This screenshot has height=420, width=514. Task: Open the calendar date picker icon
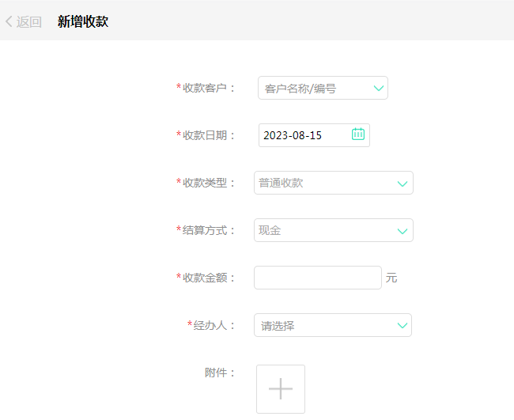tap(358, 134)
